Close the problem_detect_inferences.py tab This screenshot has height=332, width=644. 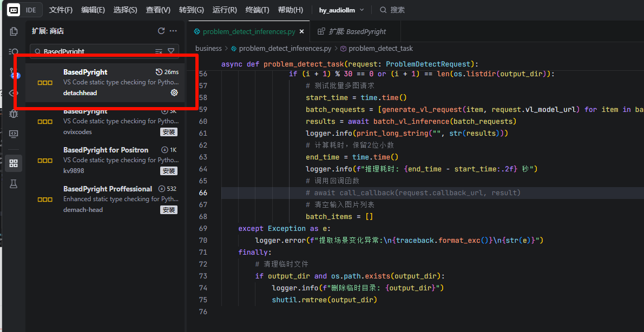tap(301, 31)
